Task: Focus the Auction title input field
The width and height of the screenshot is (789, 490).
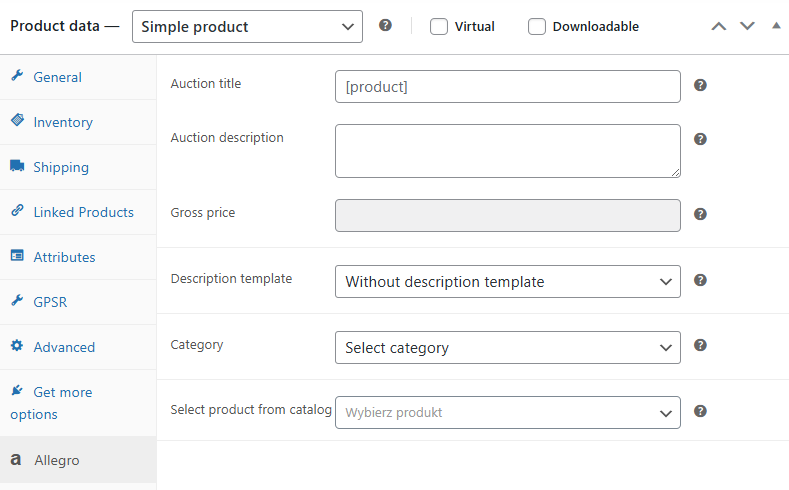Action: click(508, 87)
